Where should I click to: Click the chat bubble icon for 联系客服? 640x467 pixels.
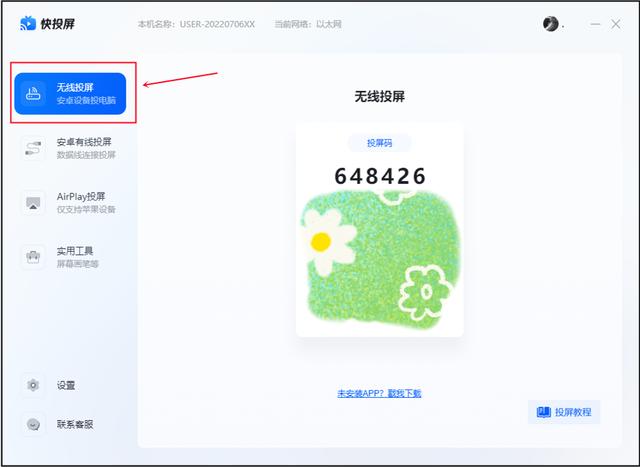click(x=33, y=424)
